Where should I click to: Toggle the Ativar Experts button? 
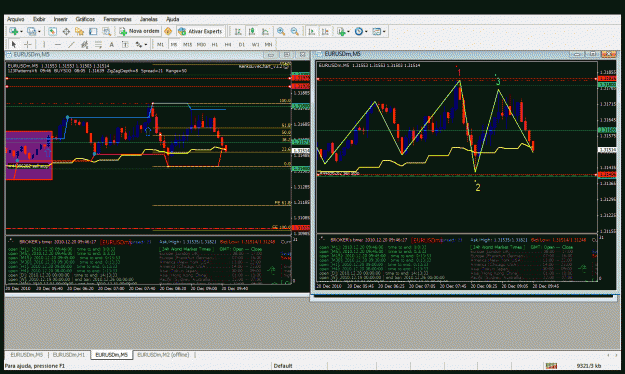click(200, 31)
